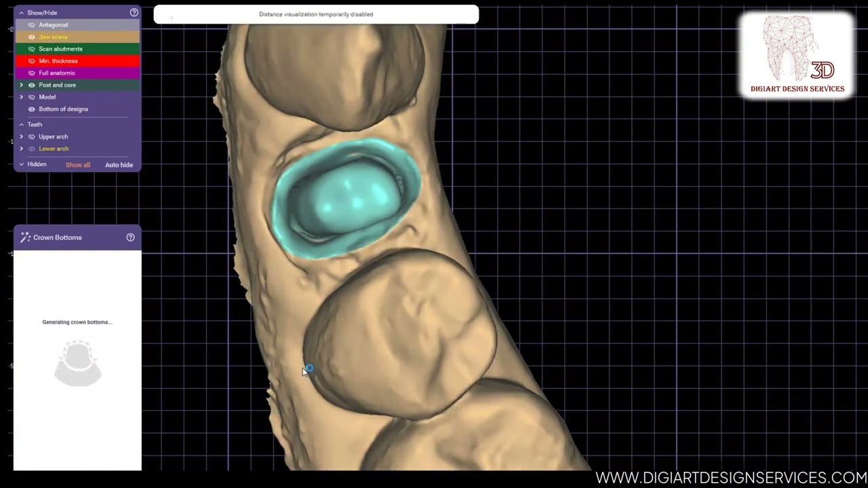Viewport: 868px width, 488px height.
Task: Select the Jaw scans label
Action: click(x=53, y=37)
